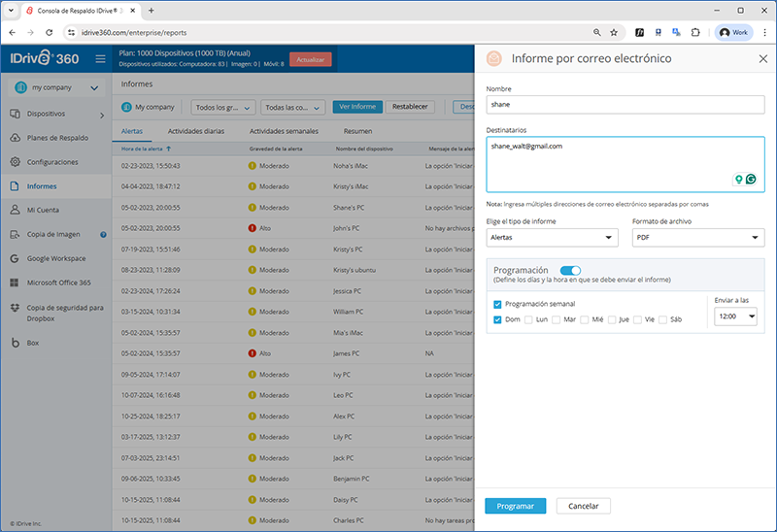Click the Grammarly icon in recipients field
The height and width of the screenshot is (532, 777).
click(x=751, y=180)
